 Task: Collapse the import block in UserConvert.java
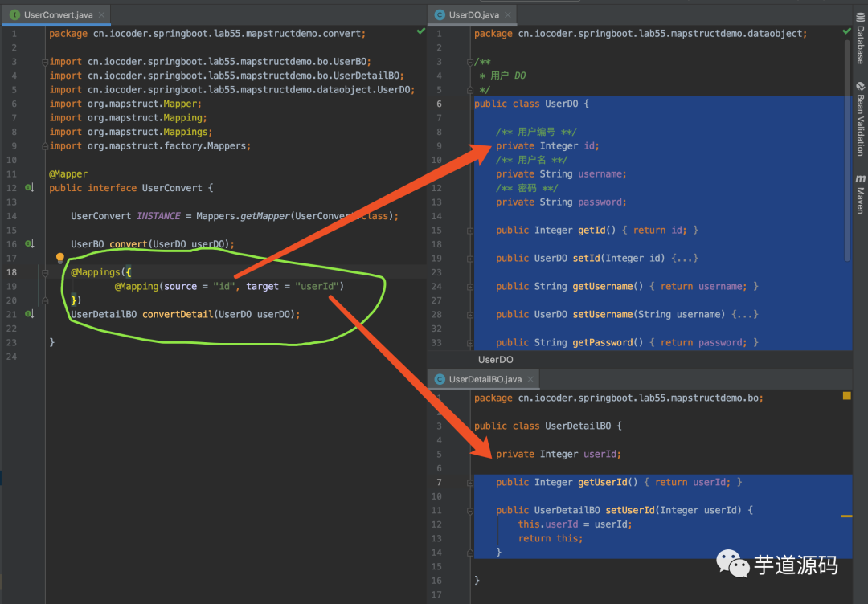point(45,62)
